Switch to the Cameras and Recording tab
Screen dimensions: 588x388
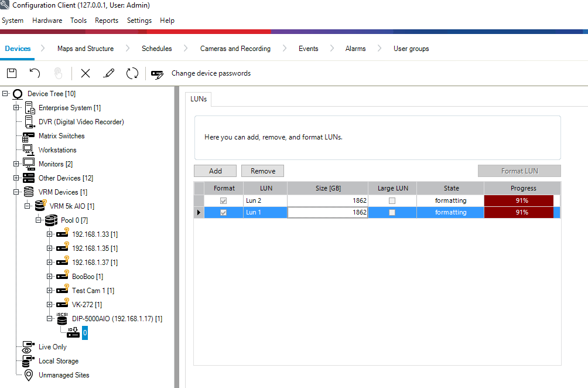(x=235, y=49)
